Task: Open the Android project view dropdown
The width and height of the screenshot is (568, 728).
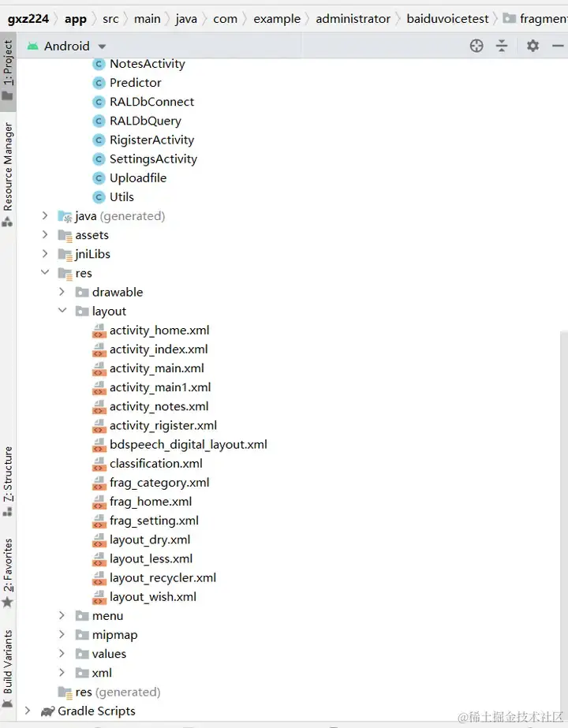Action: coord(103,47)
